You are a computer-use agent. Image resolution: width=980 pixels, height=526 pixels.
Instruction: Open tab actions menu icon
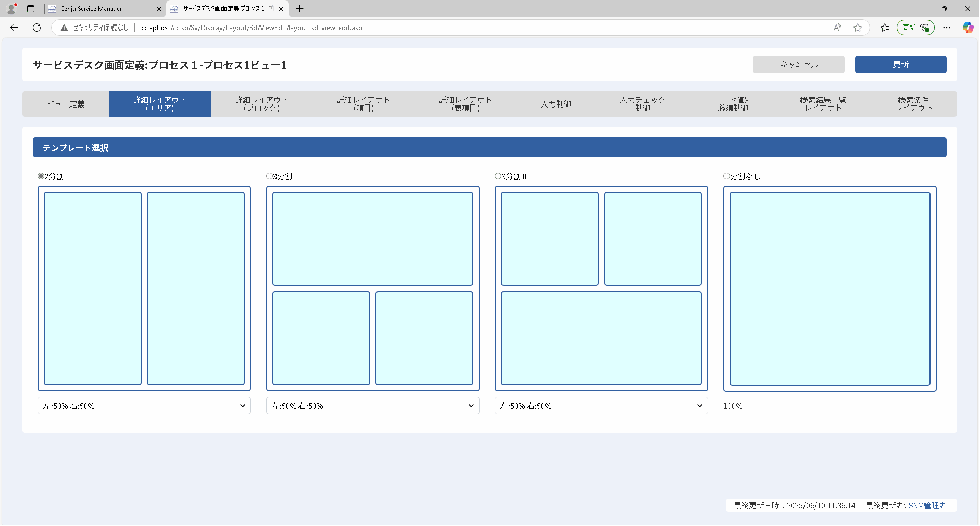pyautogui.click(x=31, y=9)
